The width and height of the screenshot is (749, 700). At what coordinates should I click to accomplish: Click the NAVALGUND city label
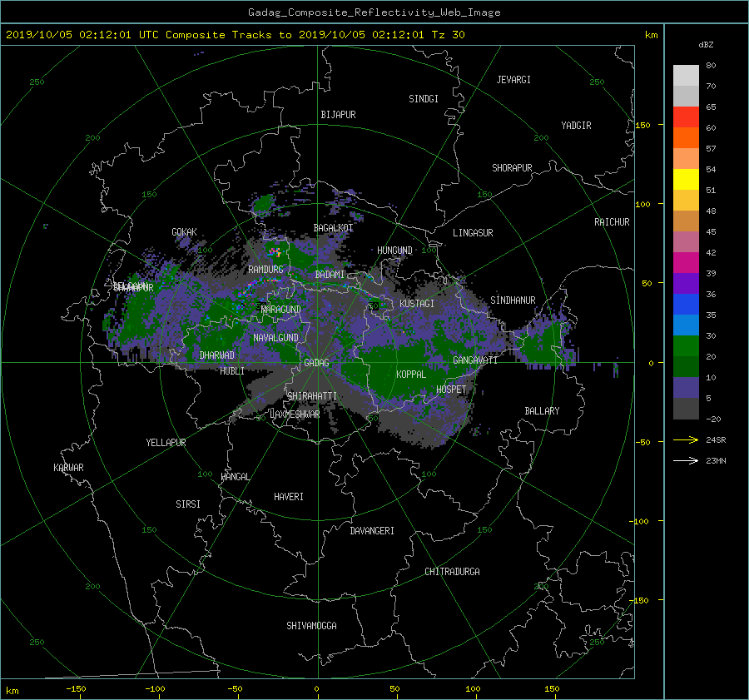click(x=275, y=338)
